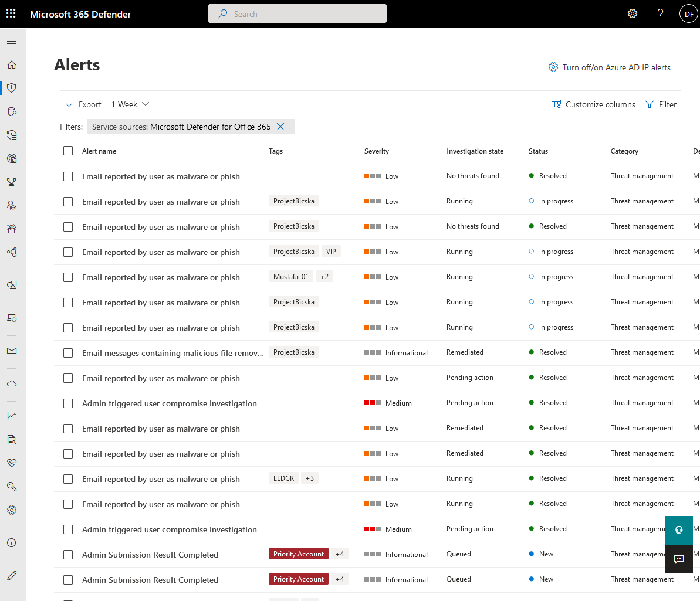Open the Microsoft 365 app launcher grid

(x=11, y=13)
